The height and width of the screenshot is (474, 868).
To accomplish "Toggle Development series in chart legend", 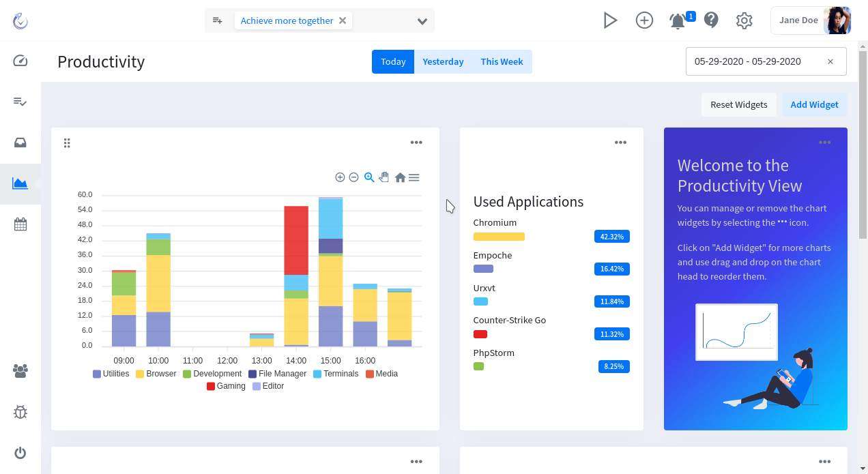I will tap(212, 374).
